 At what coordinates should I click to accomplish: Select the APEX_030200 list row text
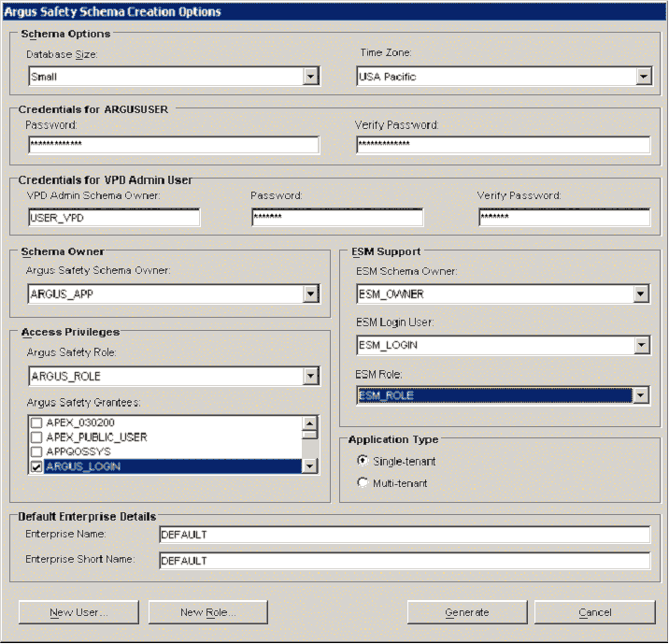[x=80, y=422]
